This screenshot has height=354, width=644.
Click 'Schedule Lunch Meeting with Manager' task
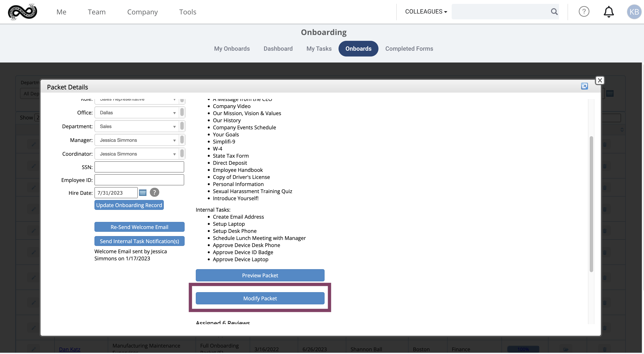259,238
